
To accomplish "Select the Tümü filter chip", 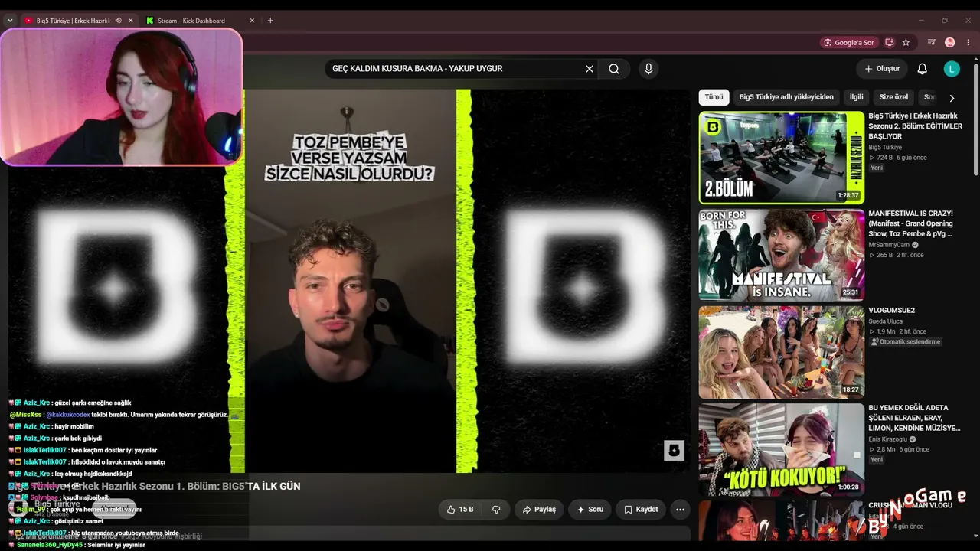I will (x=714, y=97).
